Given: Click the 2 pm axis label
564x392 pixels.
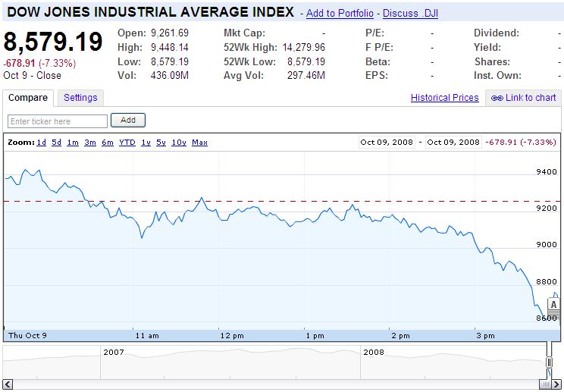Looking at the screenshot, I should click(400, 336).
